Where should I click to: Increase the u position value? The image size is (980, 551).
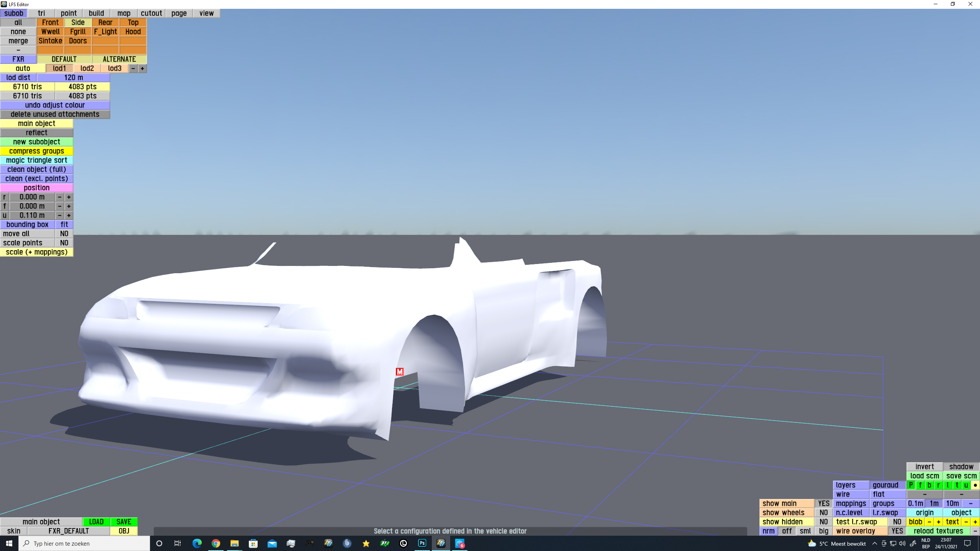pyautogui.click(x=69, y=215)
